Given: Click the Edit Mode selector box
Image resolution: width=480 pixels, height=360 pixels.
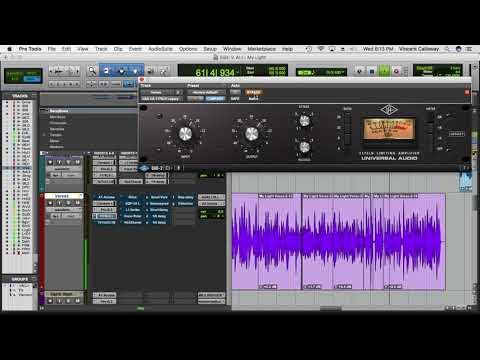Looking at the screenshot, I should tap(23, 75).
